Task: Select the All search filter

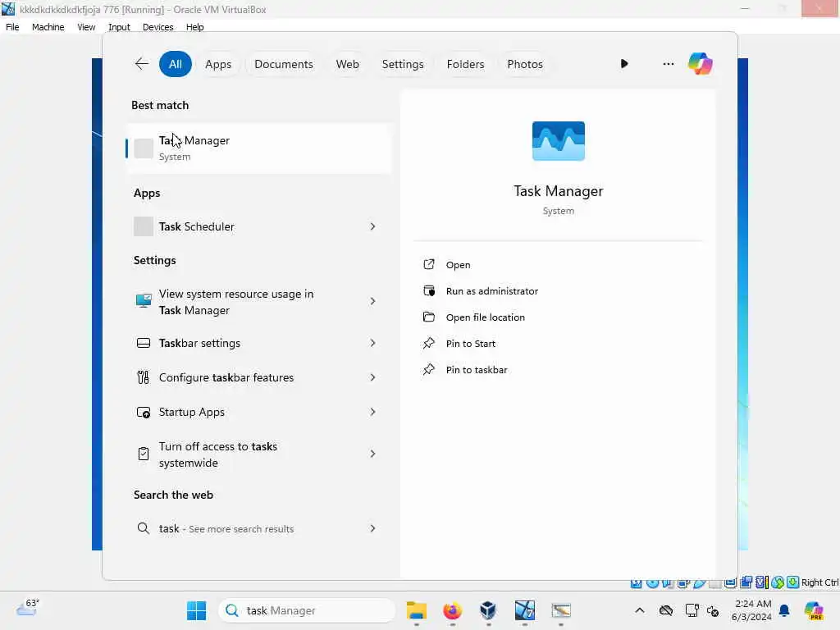Action: (176, 64)
